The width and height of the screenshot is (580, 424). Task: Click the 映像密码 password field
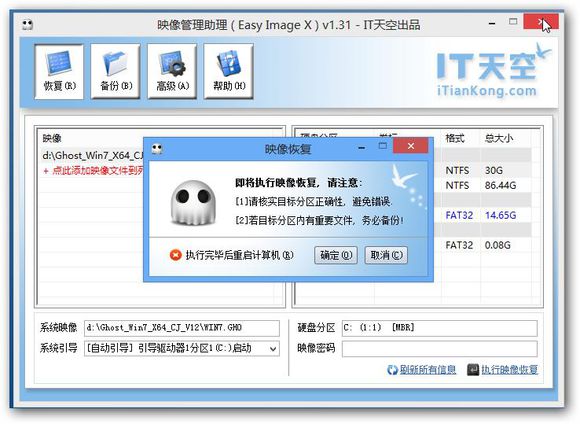tap(439, 349)
